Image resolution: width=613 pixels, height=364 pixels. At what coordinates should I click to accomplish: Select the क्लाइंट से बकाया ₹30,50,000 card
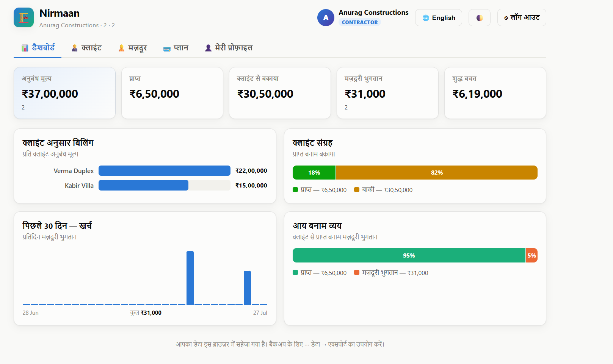(x=280, y=93)
